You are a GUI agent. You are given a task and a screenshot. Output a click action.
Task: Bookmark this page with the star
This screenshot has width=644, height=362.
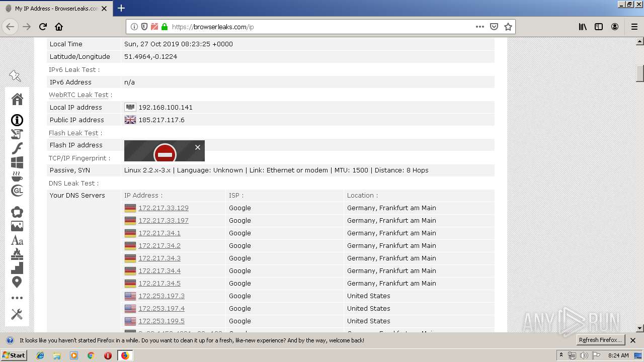tap(508, 27)
